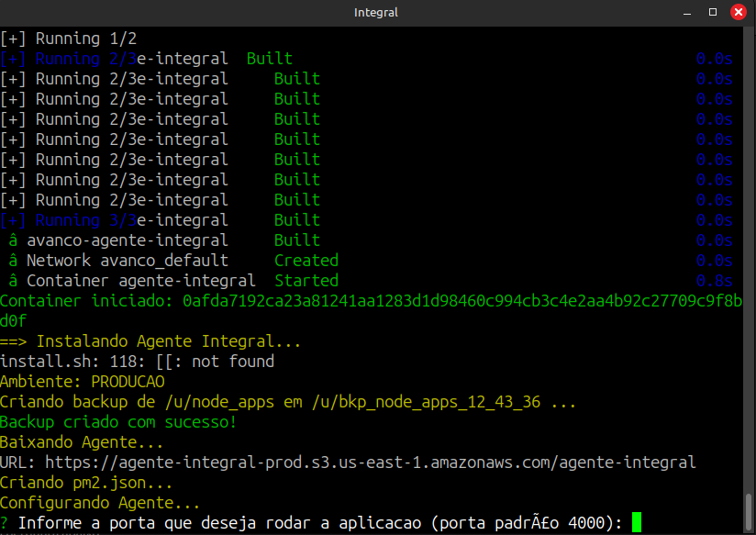
Task: Click the 'install.sh: 118' error line
Action: pyautogui.click(x=137, y=362)
